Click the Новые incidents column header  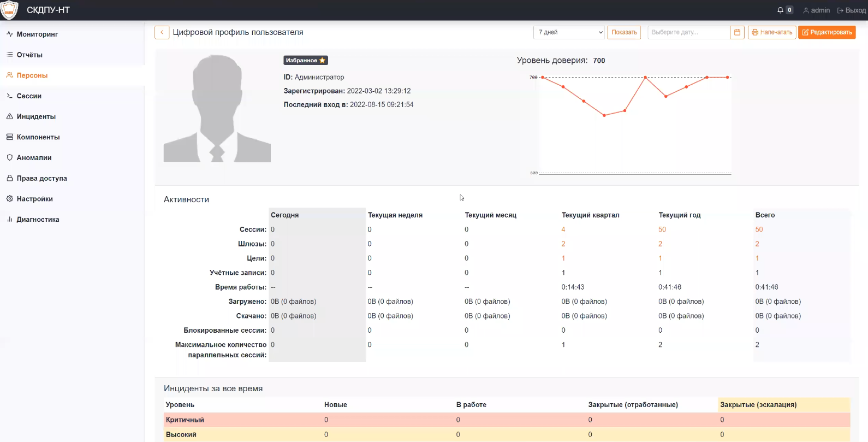[336, 405]
